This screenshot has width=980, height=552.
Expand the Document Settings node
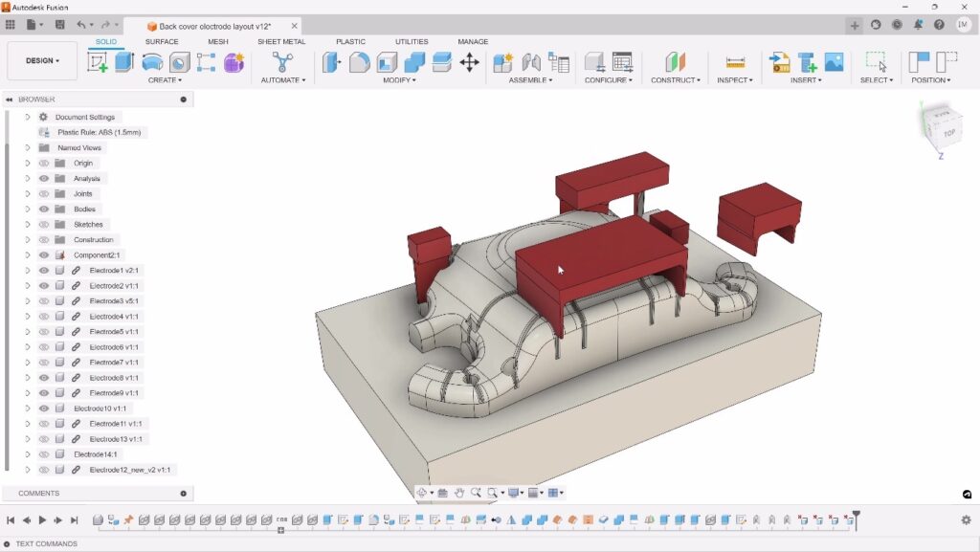click(28, 118)
